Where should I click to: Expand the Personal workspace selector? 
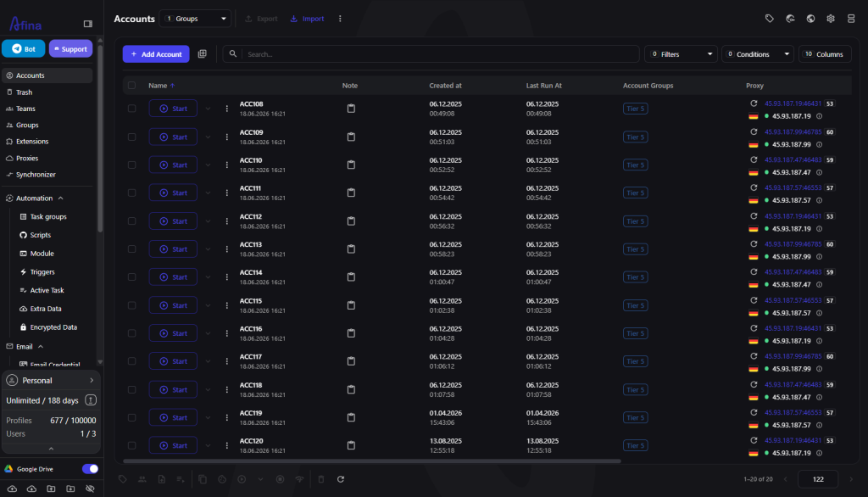tap(51, 381)
